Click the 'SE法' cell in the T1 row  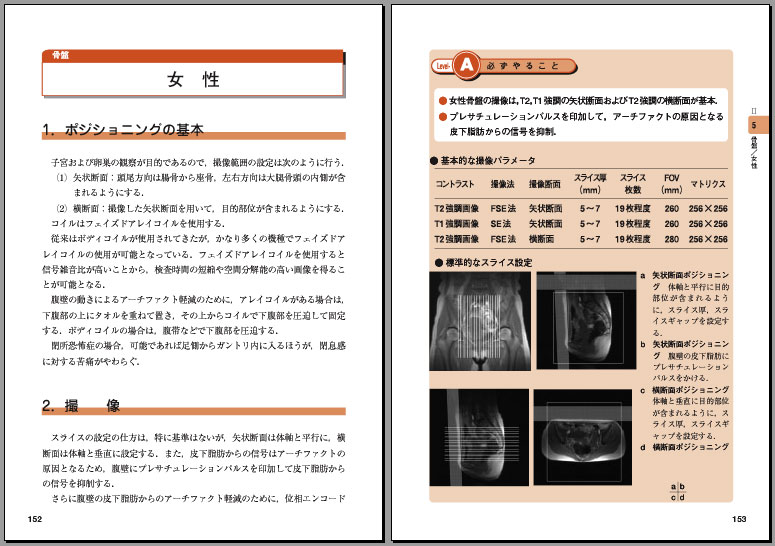500,224
